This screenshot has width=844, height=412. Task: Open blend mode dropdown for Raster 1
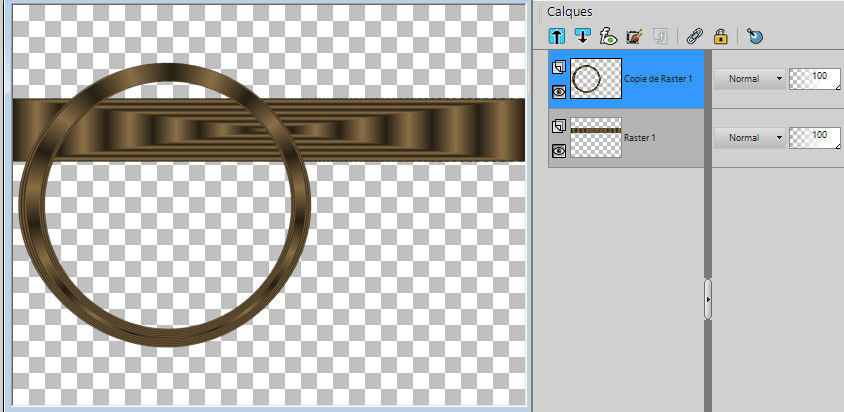(749, 138)
